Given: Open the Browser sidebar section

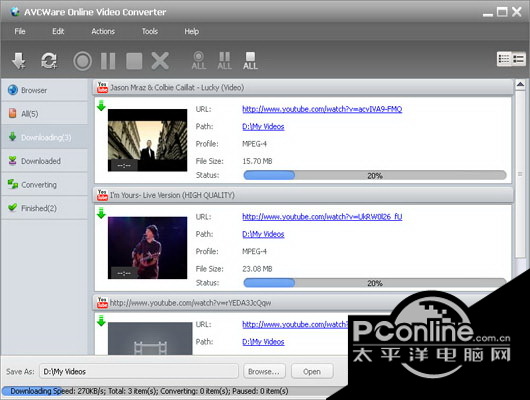Looking at the screenshot, I should (44, 90).
